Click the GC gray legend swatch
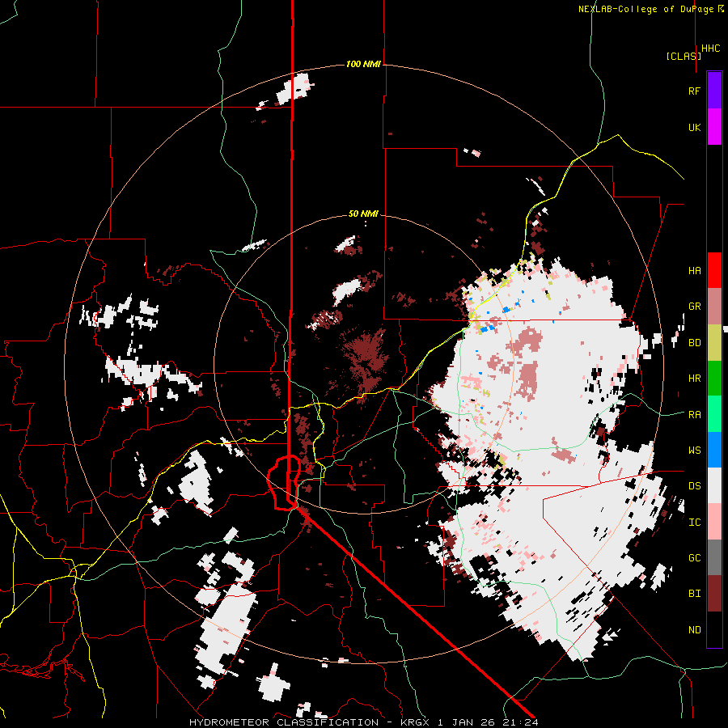Image resolution: width=728 pixels, height=728 pixels. [x=714, y=558]
